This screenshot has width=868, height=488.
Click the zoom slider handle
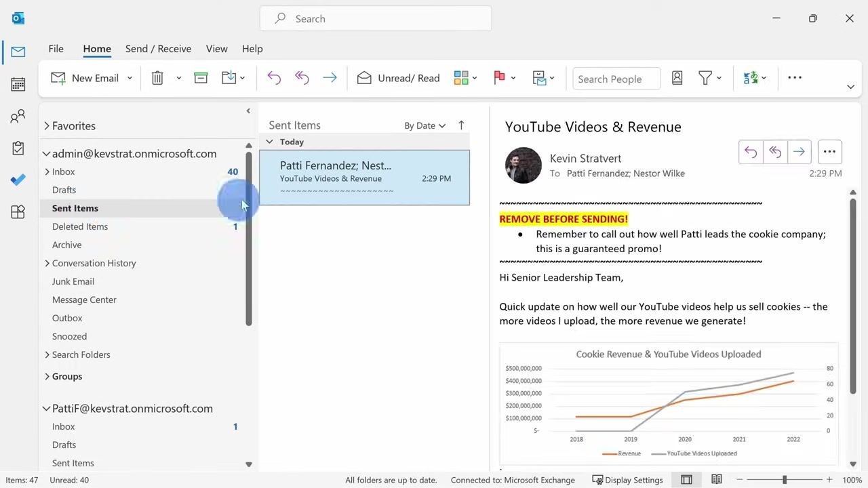[x=785, y=480]
